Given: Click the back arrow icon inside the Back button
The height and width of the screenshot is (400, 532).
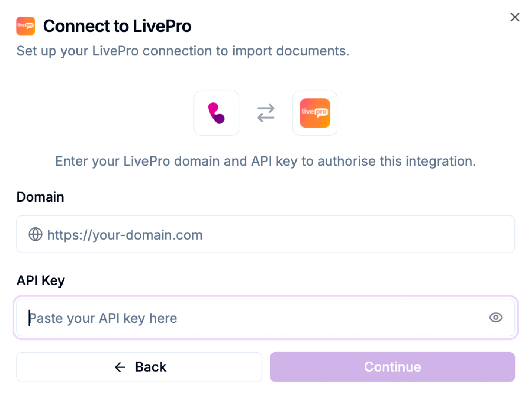Looking at the screenshot, I should pos(119,367).
